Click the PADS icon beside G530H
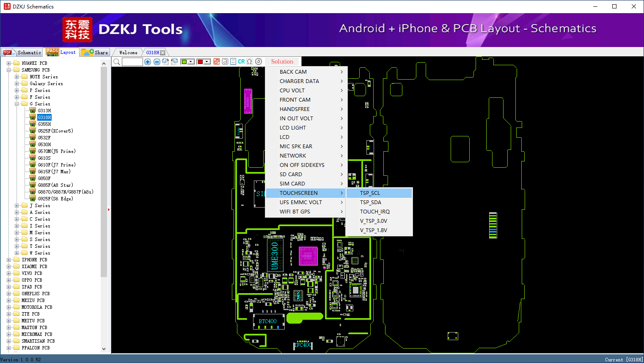The height and width of the screenshot is (363, 644). tap(33, 144)
